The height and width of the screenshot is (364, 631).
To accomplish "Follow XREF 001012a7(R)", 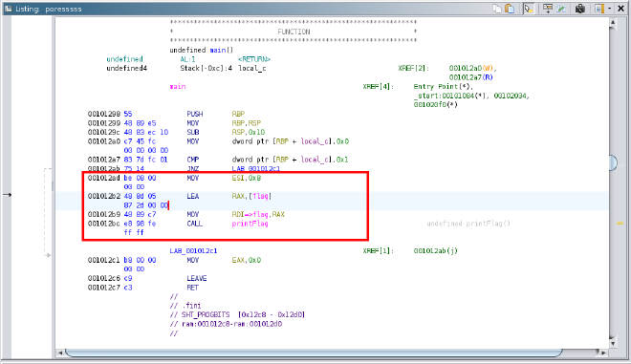I will tap(470, 77).
